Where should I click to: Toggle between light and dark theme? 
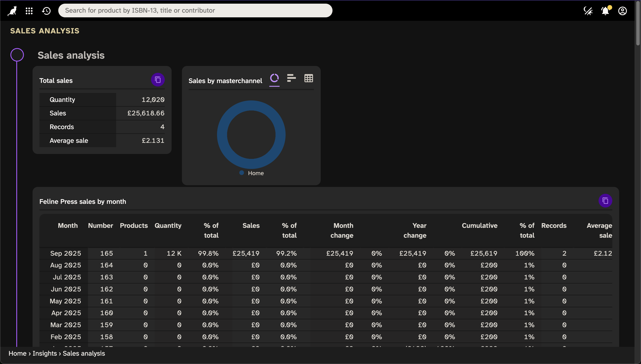(588, 11)
